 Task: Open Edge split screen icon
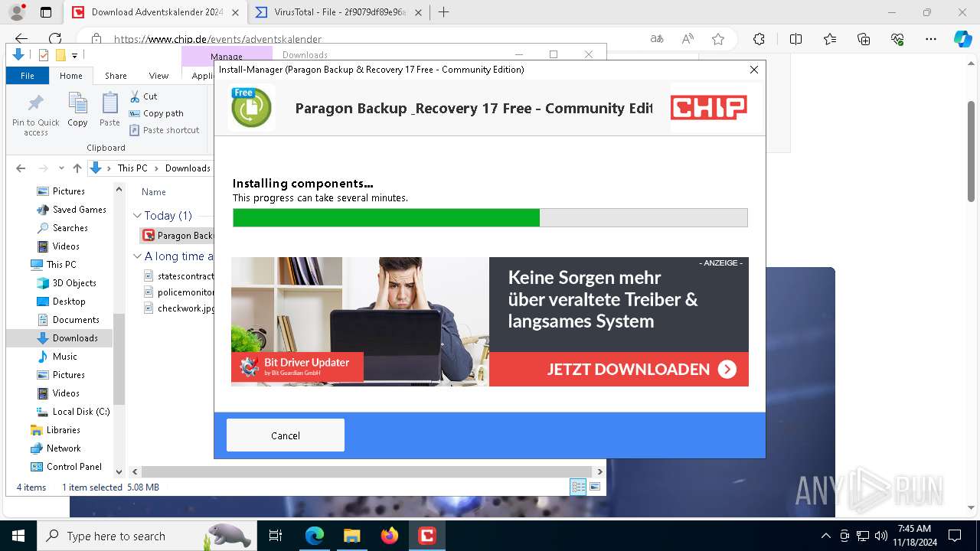(x=795, y=39)
